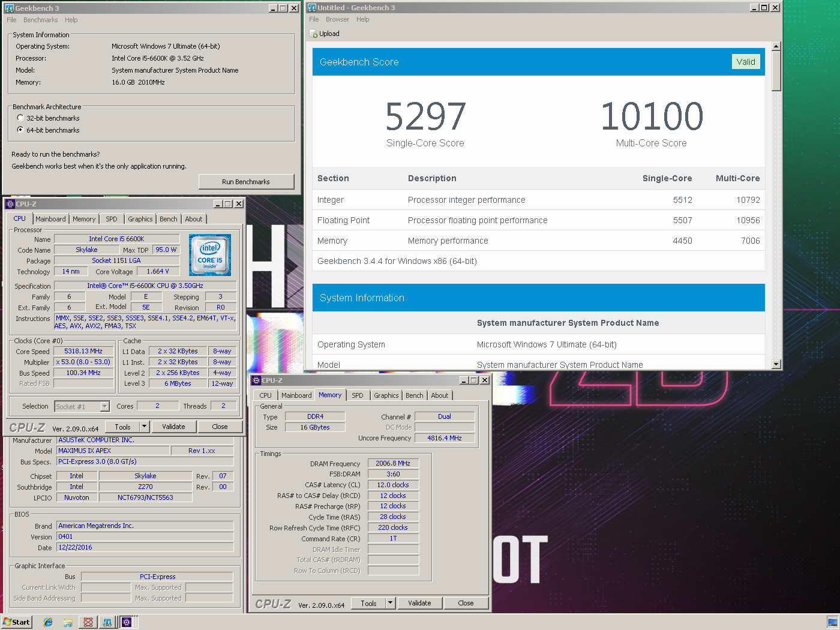Open Benchmarks menu in Geekbench 3
The image size is (840, 630).
point(40,20)
